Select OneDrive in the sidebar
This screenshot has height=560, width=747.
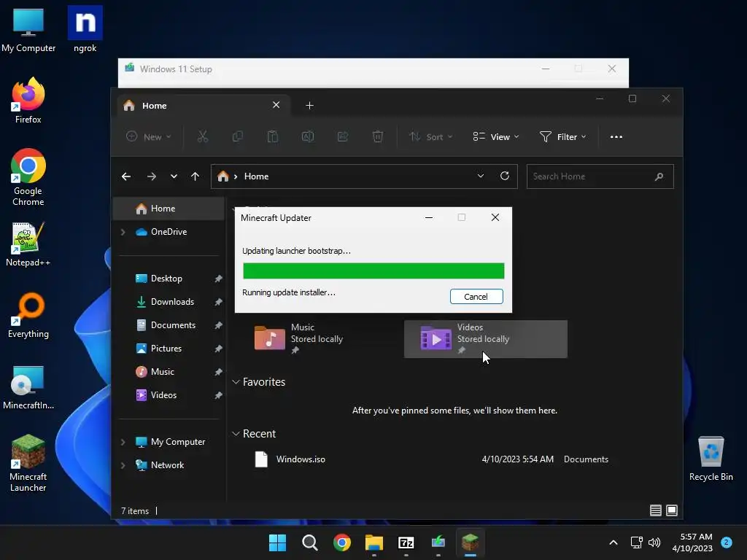[169, 232]
